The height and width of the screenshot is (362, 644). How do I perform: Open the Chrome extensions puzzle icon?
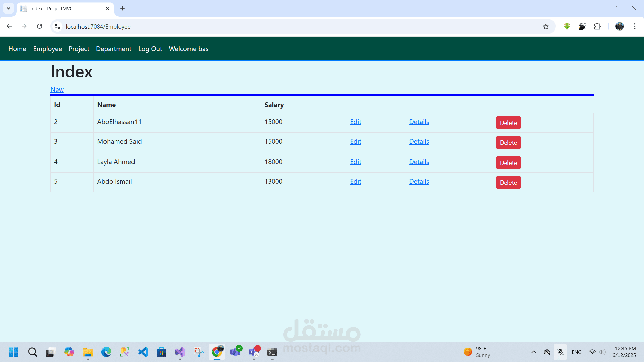pyautogui.click(x=597, y=26)
